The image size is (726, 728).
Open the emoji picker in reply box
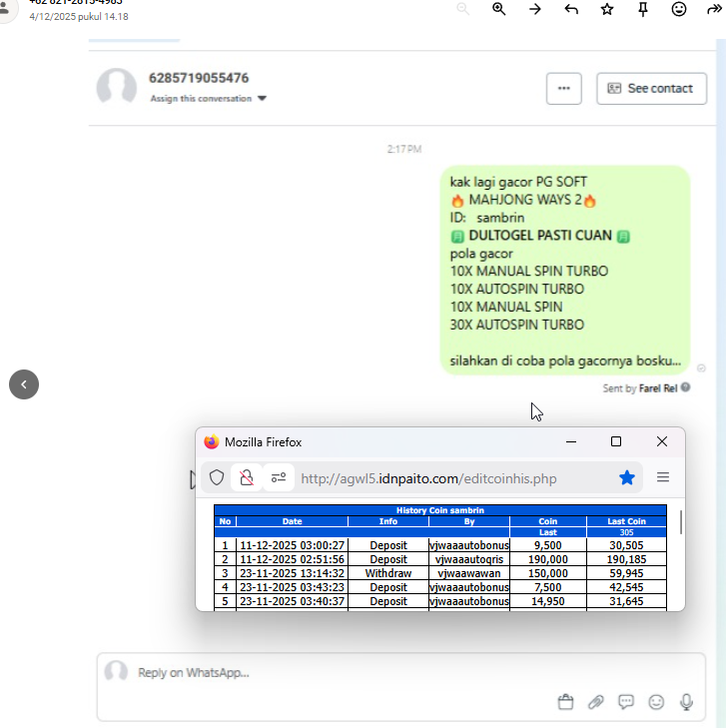click(656, 701)
